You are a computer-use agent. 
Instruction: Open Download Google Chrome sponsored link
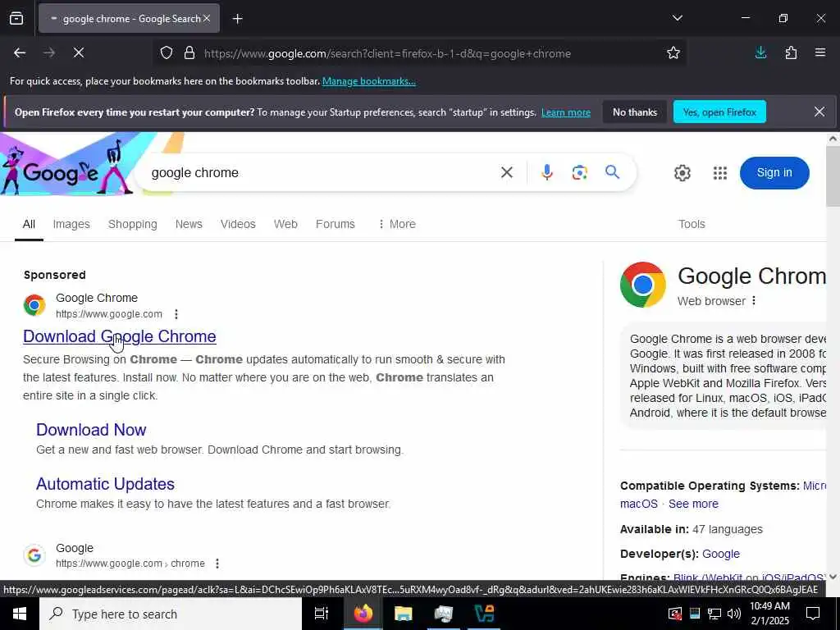tap(120, 336)
